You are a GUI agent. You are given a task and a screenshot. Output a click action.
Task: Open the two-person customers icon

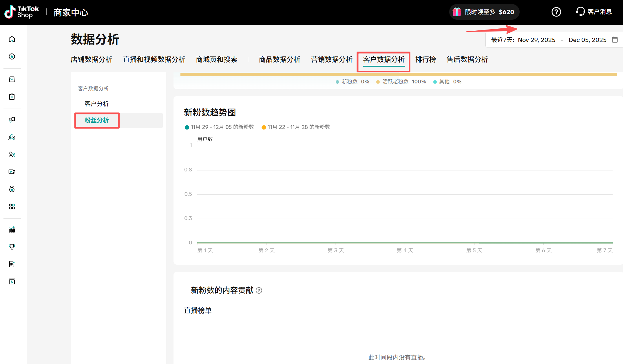12,155
